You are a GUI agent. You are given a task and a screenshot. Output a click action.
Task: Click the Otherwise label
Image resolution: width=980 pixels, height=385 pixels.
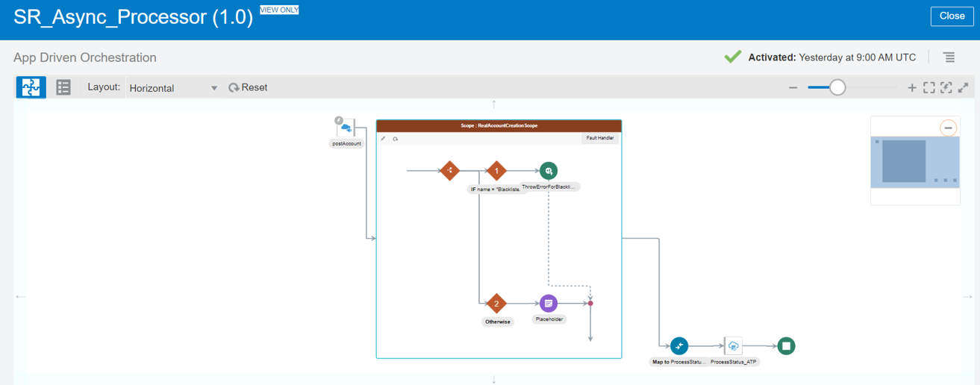tap(498, 322)
